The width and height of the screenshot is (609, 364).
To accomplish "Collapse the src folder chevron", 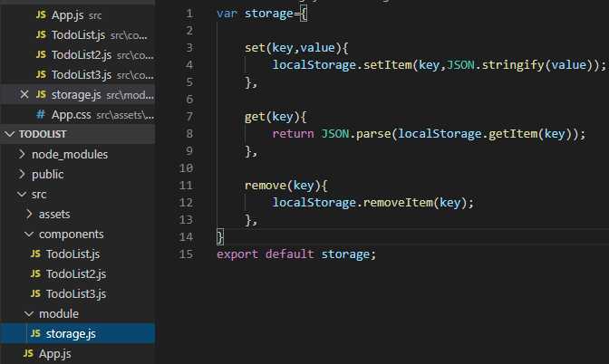I will point(24,195).
